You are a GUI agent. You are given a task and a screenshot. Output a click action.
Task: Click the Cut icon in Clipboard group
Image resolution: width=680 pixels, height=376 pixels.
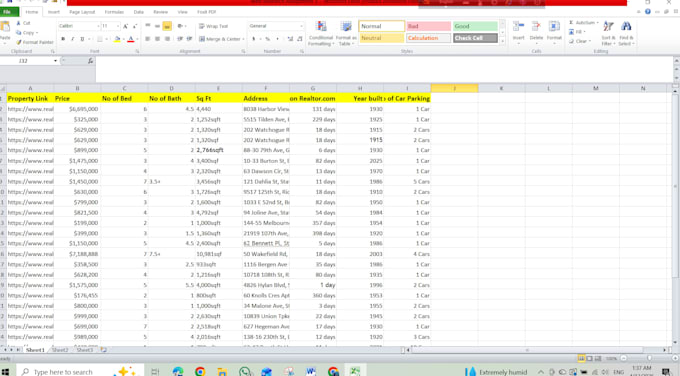(x=19, y=23)
